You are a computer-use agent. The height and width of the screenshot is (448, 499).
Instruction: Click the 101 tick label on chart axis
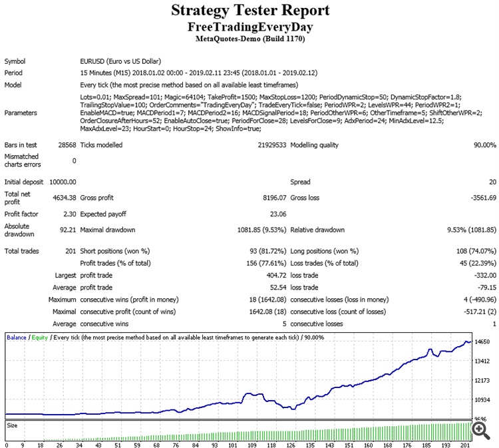(233, 445)
